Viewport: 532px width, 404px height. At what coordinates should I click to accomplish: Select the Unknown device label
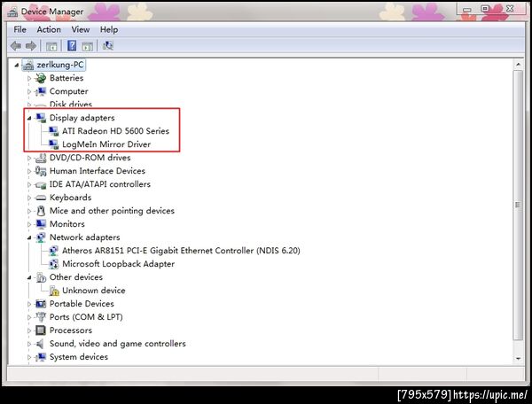coord(94,291)
